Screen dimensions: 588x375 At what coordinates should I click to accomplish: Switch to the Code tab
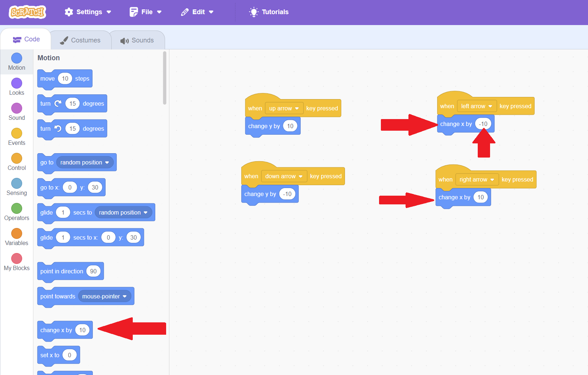26,39
